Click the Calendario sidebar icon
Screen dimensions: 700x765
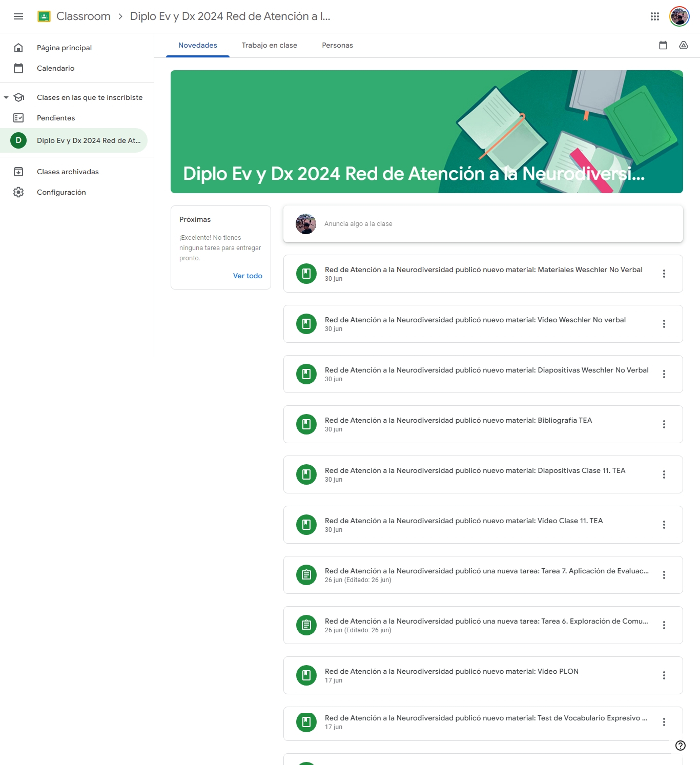click(x=18, y=68)
